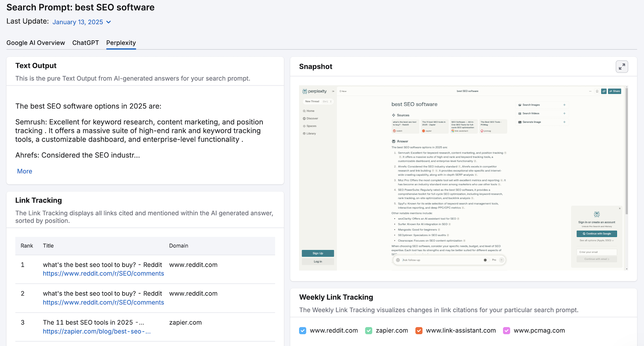The image size is (644, 346).
Task: Open Discover in the Perplexity sidebar
Action: tap(312, 118)
